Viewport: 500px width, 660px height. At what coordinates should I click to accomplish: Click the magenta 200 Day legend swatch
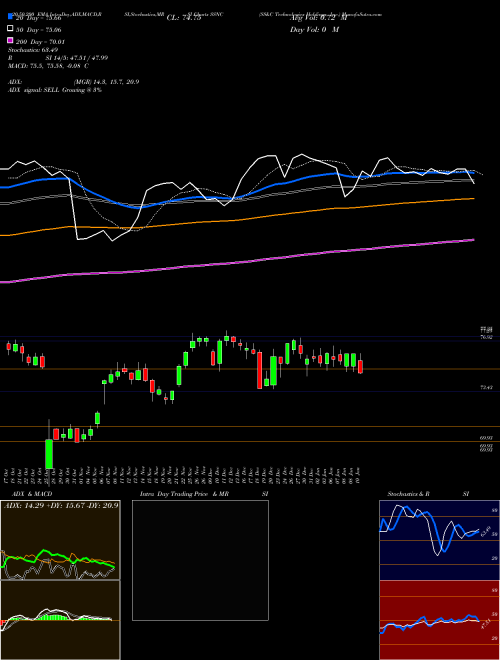coord(10,40)
